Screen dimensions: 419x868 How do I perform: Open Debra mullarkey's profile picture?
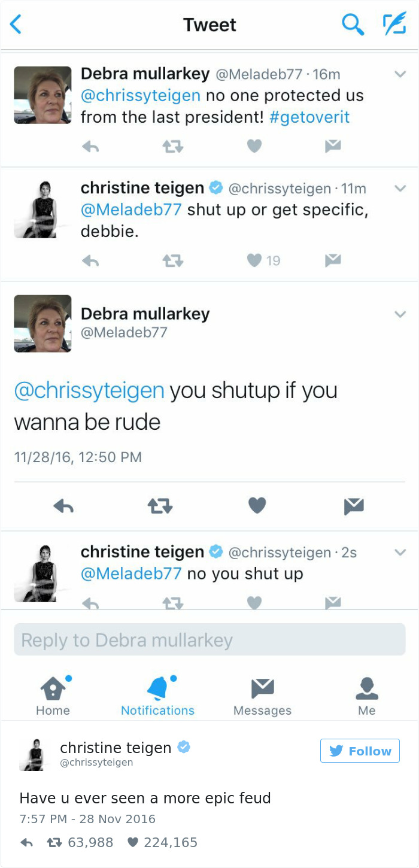42,323
